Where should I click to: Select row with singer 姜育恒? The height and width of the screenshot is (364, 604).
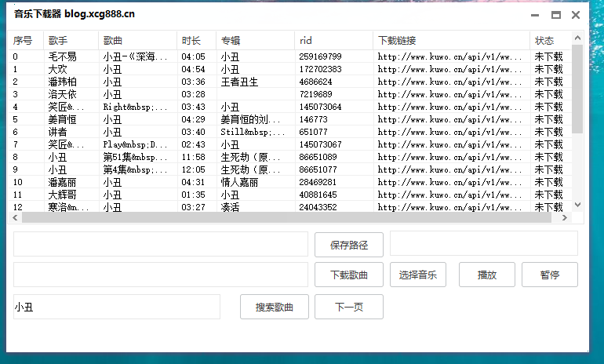point(289,119)
